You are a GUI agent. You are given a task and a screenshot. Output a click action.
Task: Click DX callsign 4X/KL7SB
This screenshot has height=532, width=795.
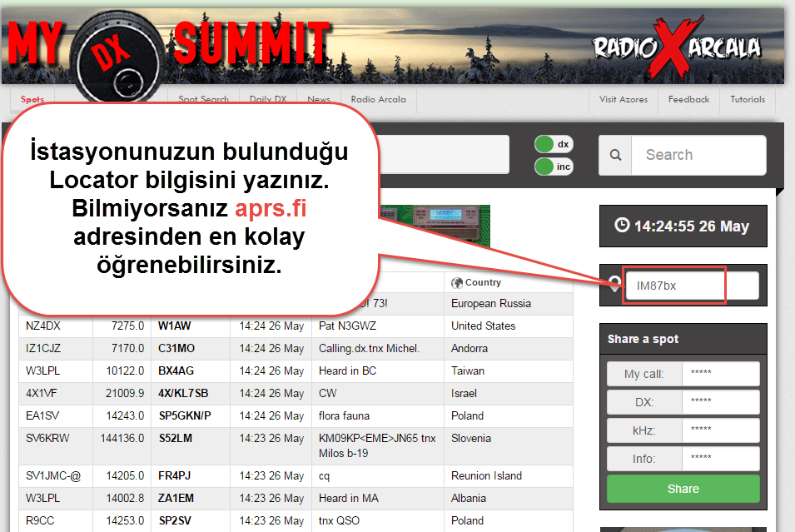183,393
